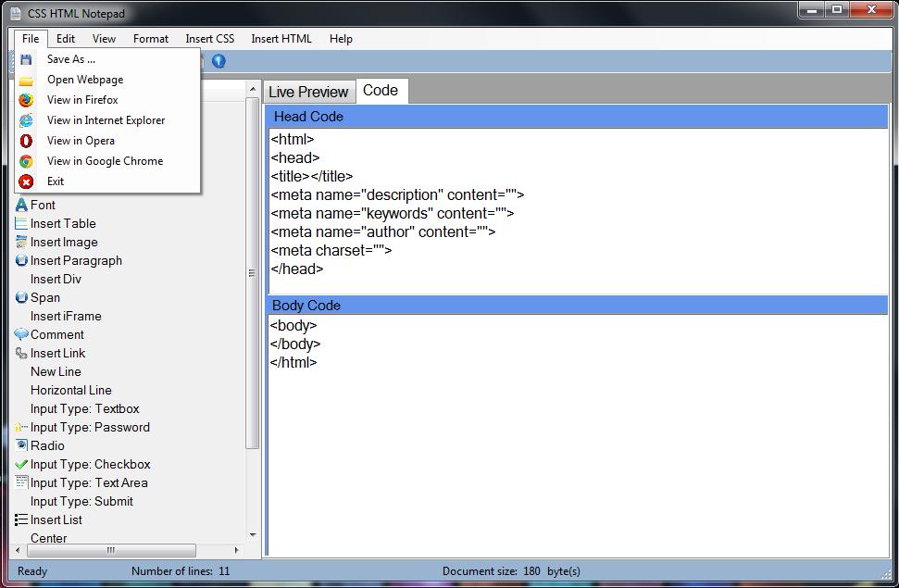Select Horizontal Line in the sidebar
This screenshot has height=588, width=899.
71,390
